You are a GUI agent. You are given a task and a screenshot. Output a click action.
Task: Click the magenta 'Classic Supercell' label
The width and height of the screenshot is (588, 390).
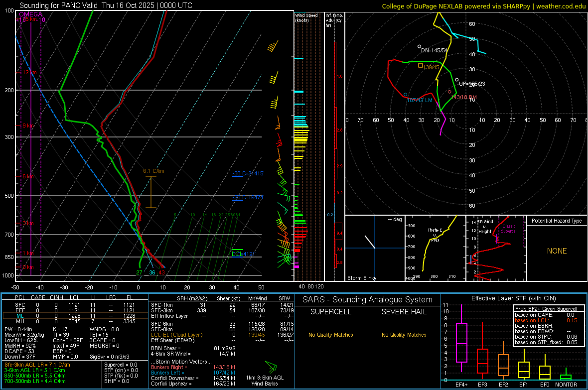coord(509,229)
